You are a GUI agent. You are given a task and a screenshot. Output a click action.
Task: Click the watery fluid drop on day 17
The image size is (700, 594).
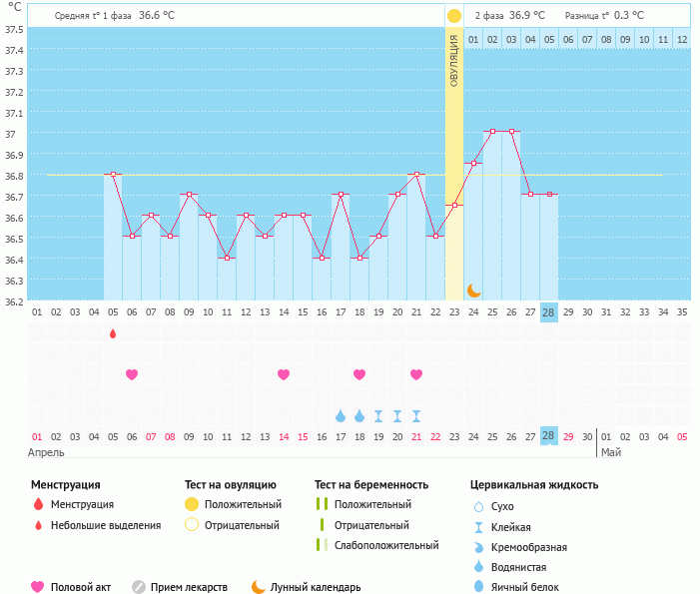pos(341,415)
